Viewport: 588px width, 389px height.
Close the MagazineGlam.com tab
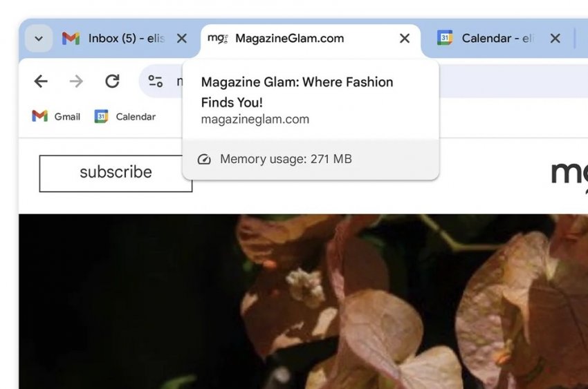pyautogui.click(x=405, y=39)
